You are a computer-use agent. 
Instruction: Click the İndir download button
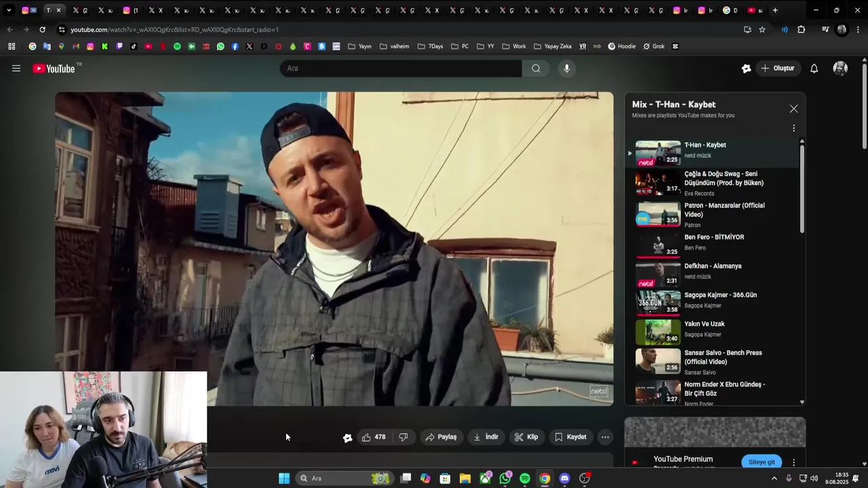point(486,437)
